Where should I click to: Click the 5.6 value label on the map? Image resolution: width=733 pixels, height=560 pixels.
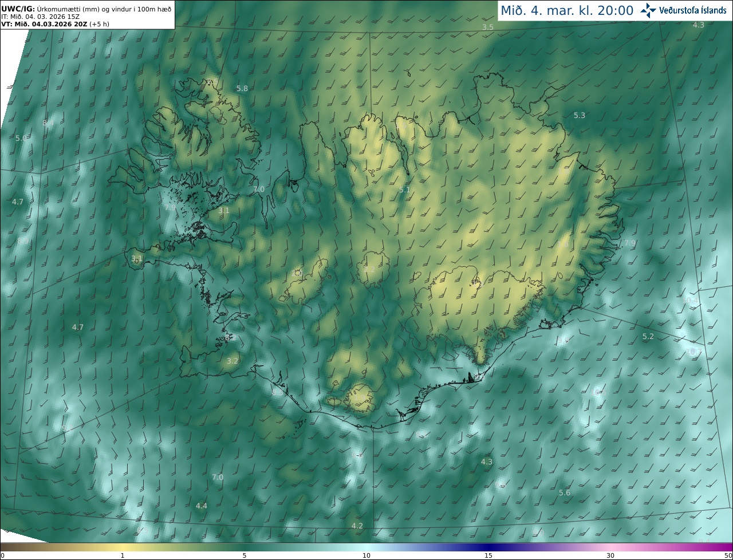tap(564, 492)
